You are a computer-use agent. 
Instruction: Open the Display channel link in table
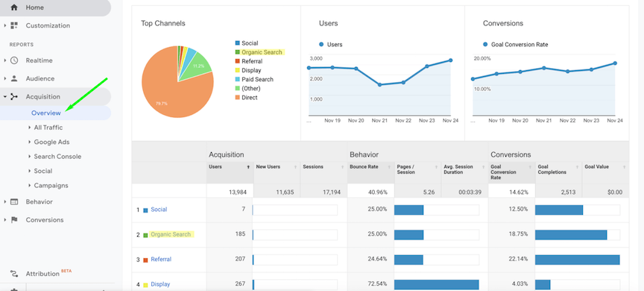[x=160, y=284]
